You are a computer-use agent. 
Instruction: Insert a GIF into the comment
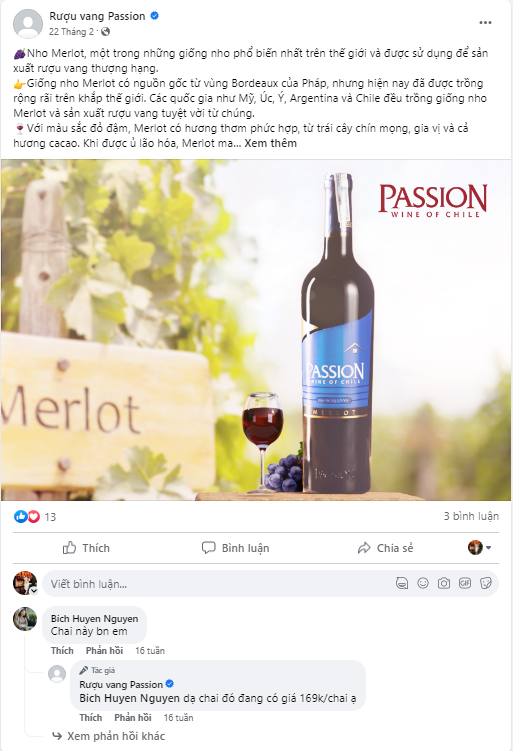coord(465,583)
